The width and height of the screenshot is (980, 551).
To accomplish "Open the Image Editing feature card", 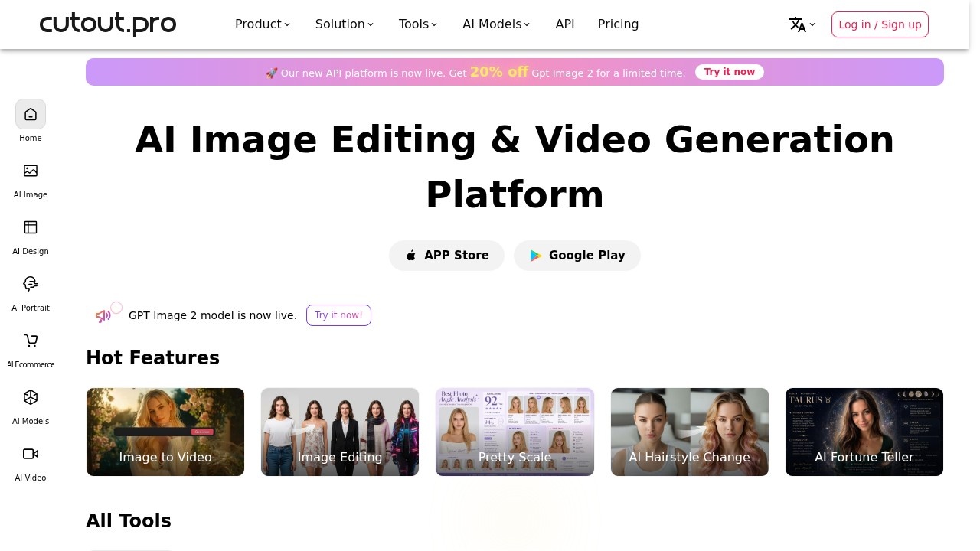I will pyautogui.click(x=340, y=432).
